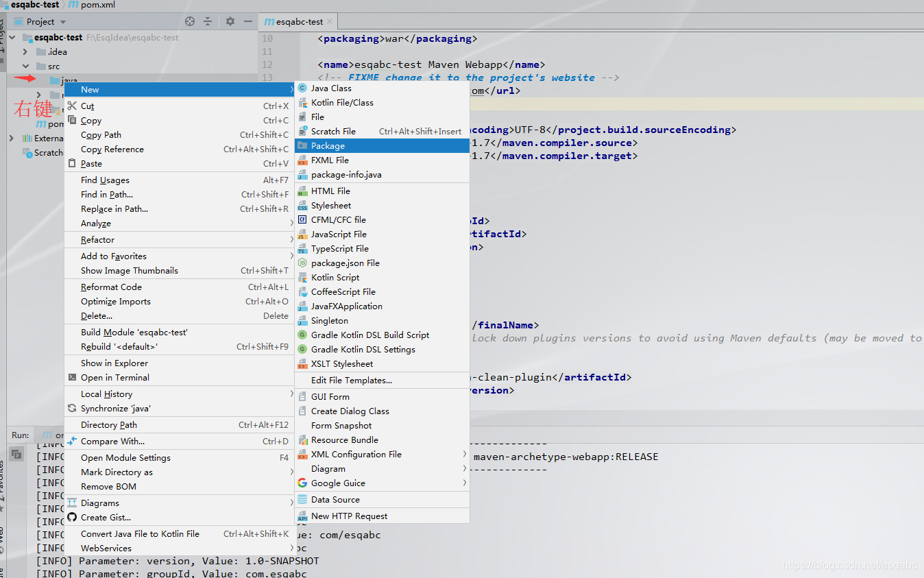Select Singleton template entry
This screenshot has height=578, width=924.
[x=382, y=321]
